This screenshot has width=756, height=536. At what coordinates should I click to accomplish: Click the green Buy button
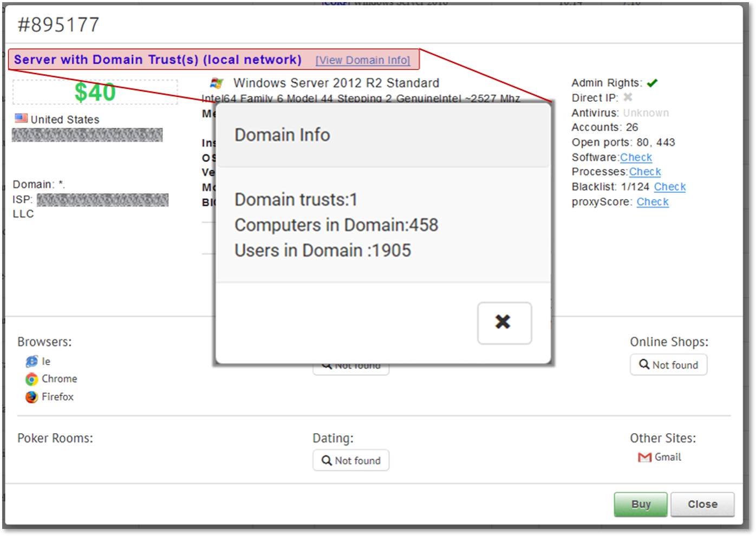point(641,504)
